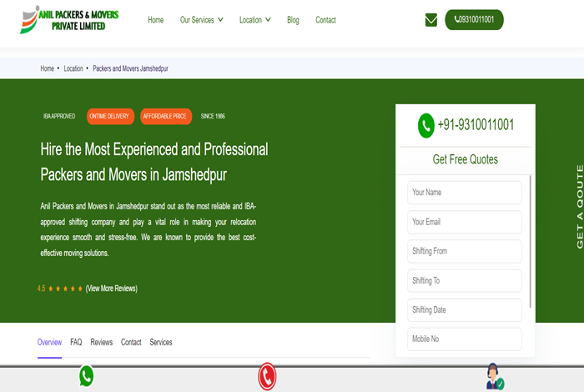Click the Hire the Most Experienced headline
The image size is (584, 392).
[154, 162]
